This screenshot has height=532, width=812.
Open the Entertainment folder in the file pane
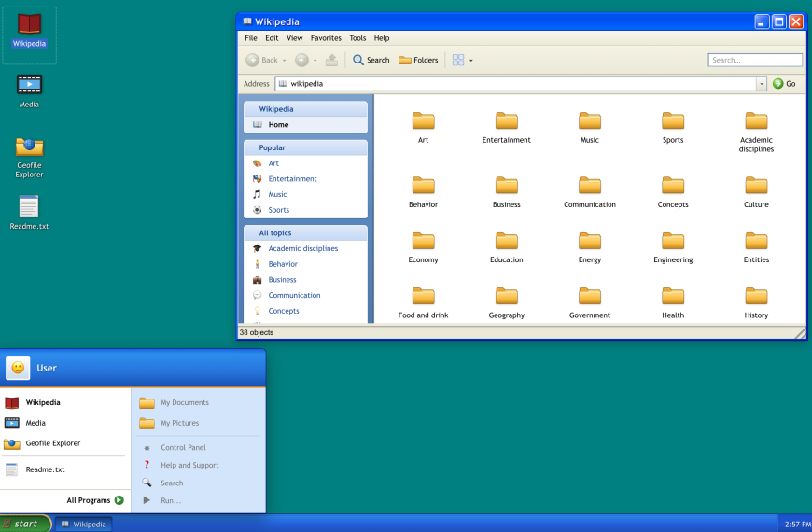(x=507, y=128)
